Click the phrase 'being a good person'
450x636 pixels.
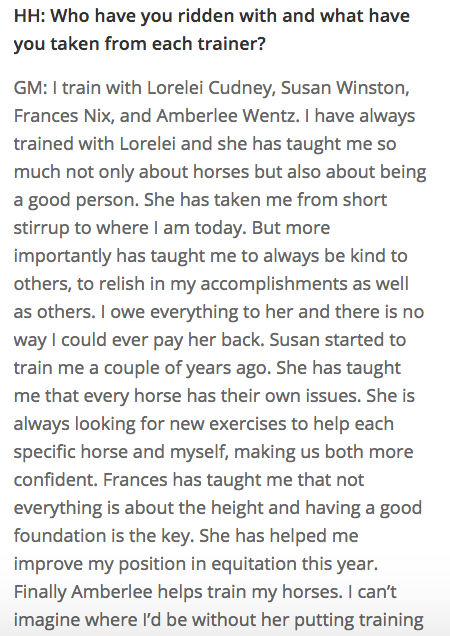tap(220, 186)
